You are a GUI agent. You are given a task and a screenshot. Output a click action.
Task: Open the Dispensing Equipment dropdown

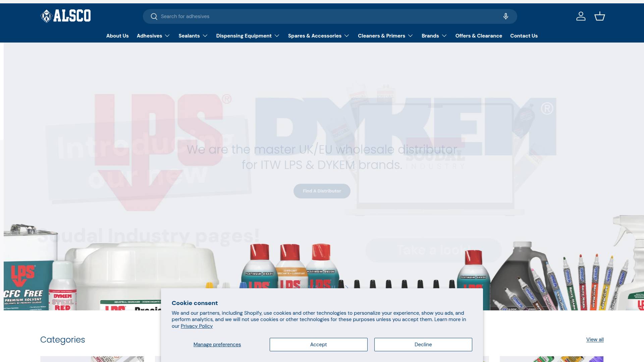tap(248, 36)
